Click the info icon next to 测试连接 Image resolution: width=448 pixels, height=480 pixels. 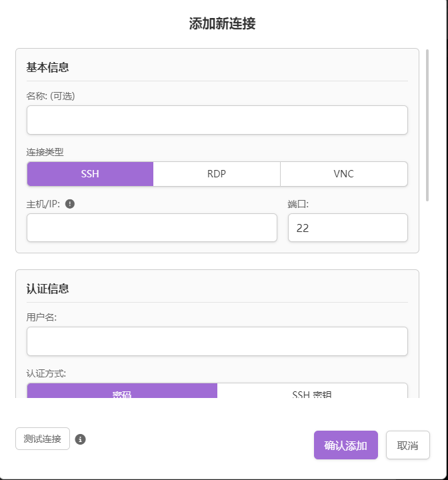point(80,439)
